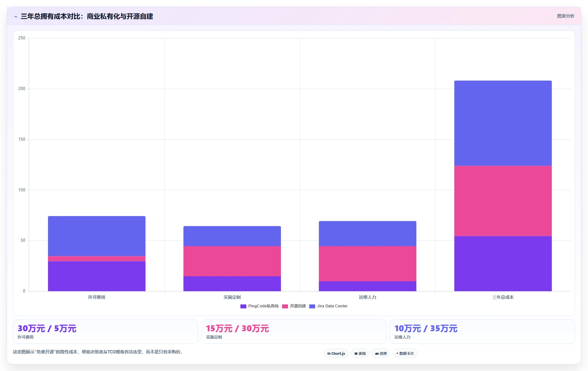The width and height of the screenshot is (588, 371).
Task: Click the 200 y-axis tick label
Action: (22, 89)
